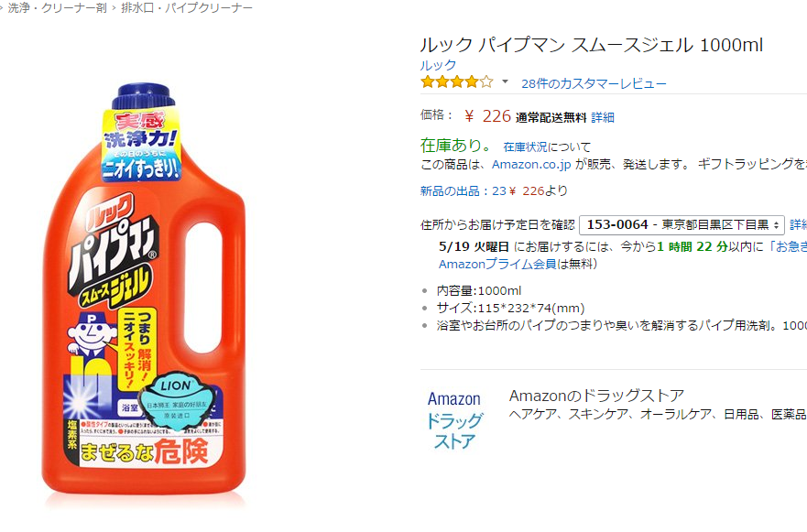Viewport: 807px width, 532px height.
Task: Click the star rating icons
Action: click(457, 82)
